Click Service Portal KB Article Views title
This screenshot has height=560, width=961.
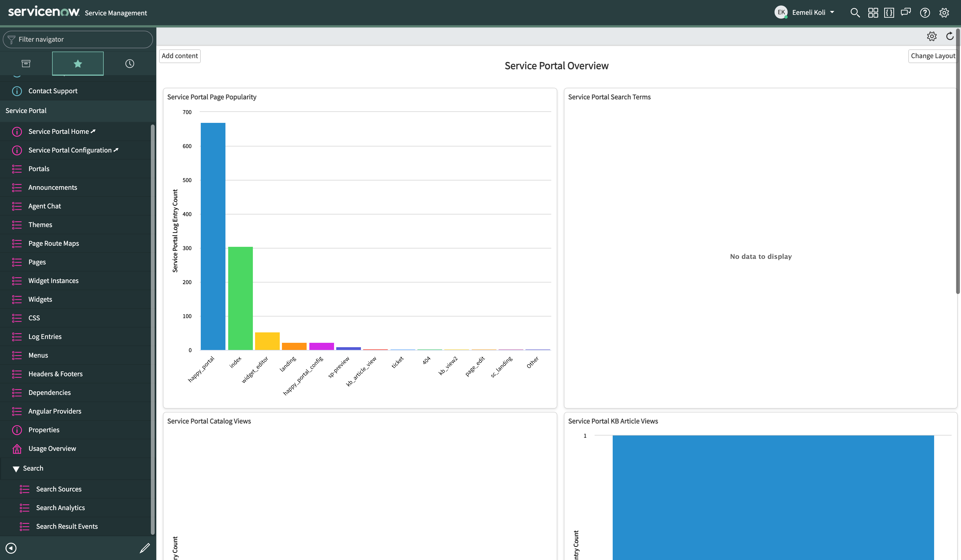(613, 421)
